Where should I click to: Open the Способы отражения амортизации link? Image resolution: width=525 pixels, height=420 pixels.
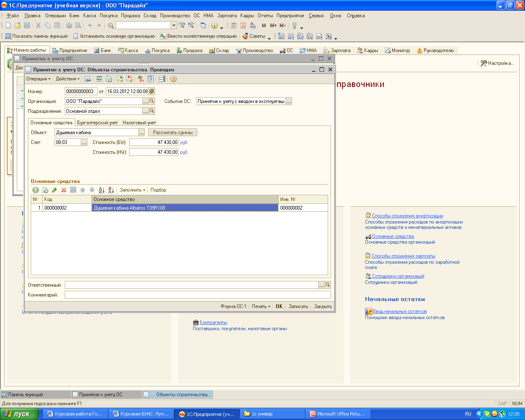(407, 216)
